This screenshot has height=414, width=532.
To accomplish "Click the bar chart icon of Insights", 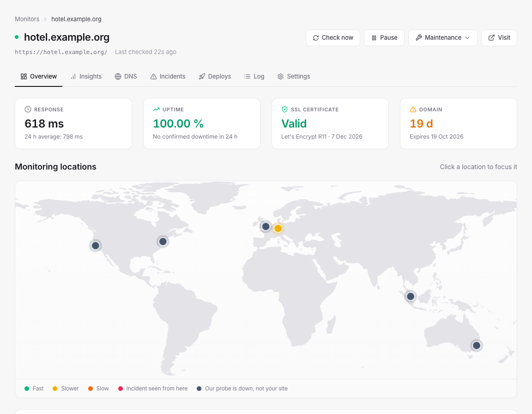I will (73, 76).
